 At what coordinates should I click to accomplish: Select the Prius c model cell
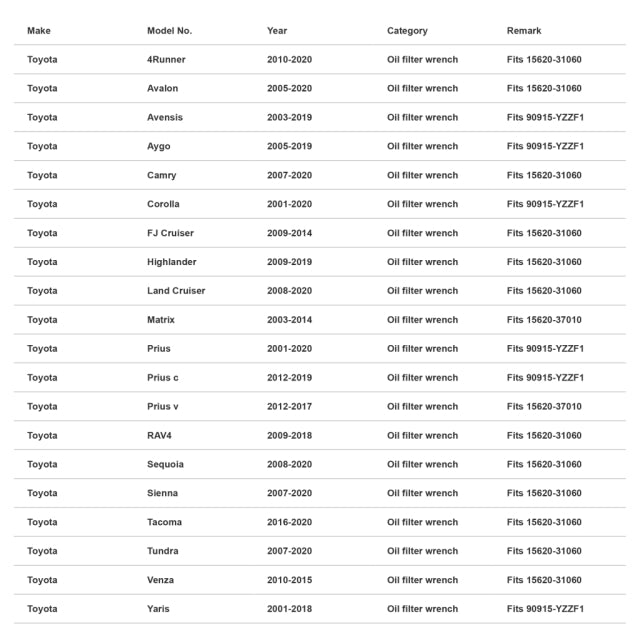tap(162, 378)
